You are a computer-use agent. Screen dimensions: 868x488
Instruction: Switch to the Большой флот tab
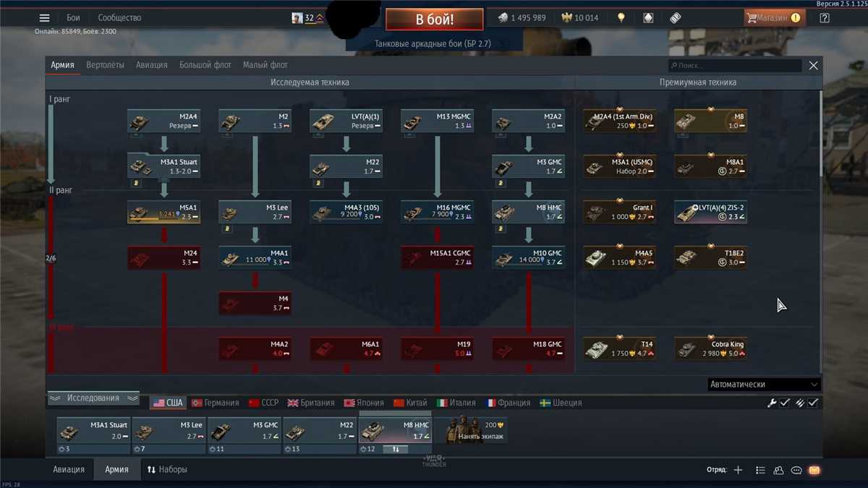pos(205,65)
